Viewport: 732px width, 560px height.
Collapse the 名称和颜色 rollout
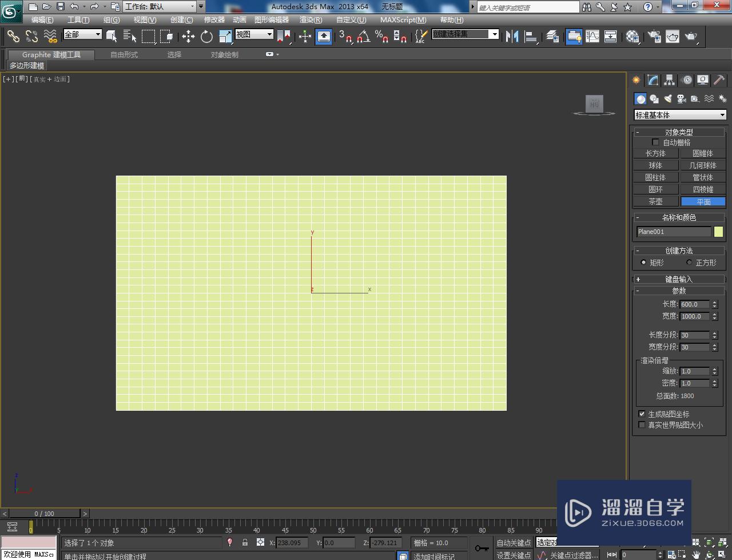point(679,217)
